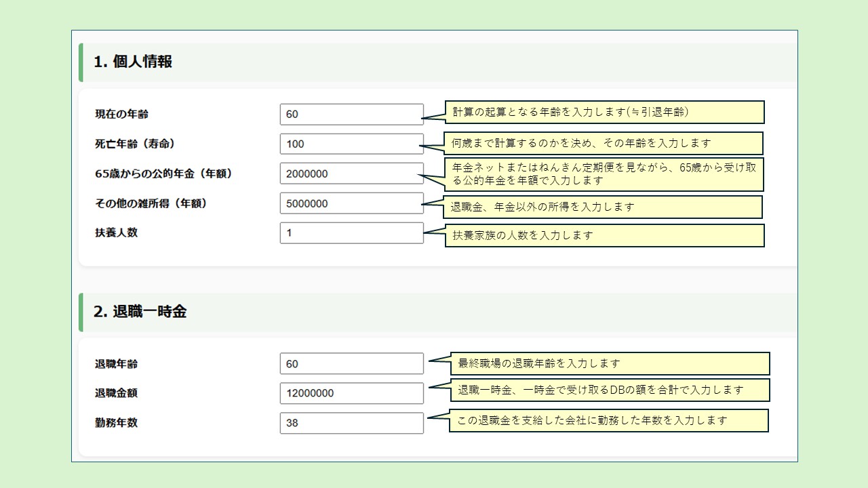Viewport: 868px width, 488px height.
Task: Select the 扶養家族の人数 explanation callout
Action: 604,235
